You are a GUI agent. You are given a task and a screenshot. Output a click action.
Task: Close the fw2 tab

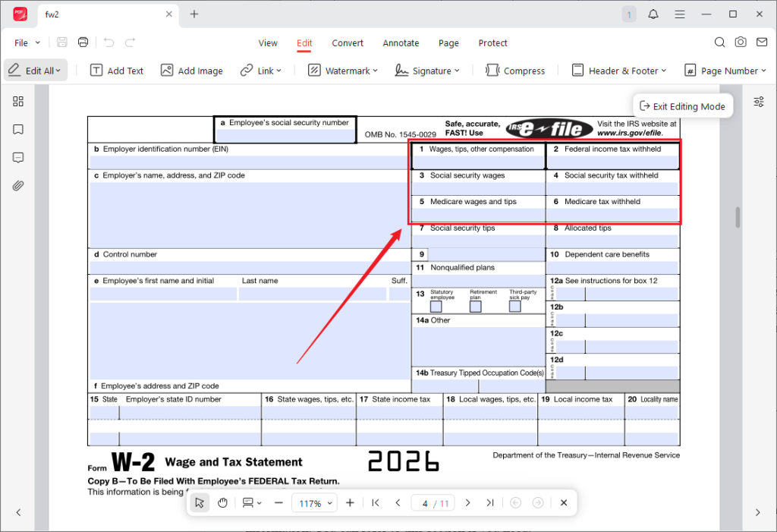169,14
